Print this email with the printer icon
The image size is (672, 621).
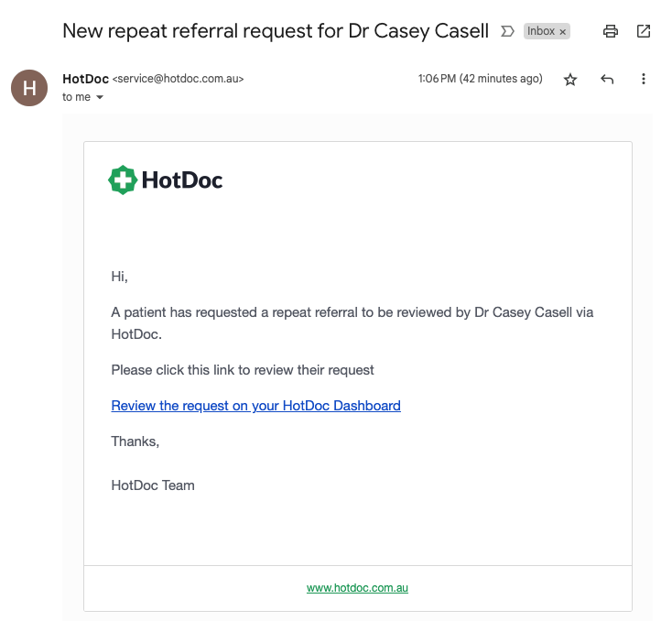pos(611,31)
